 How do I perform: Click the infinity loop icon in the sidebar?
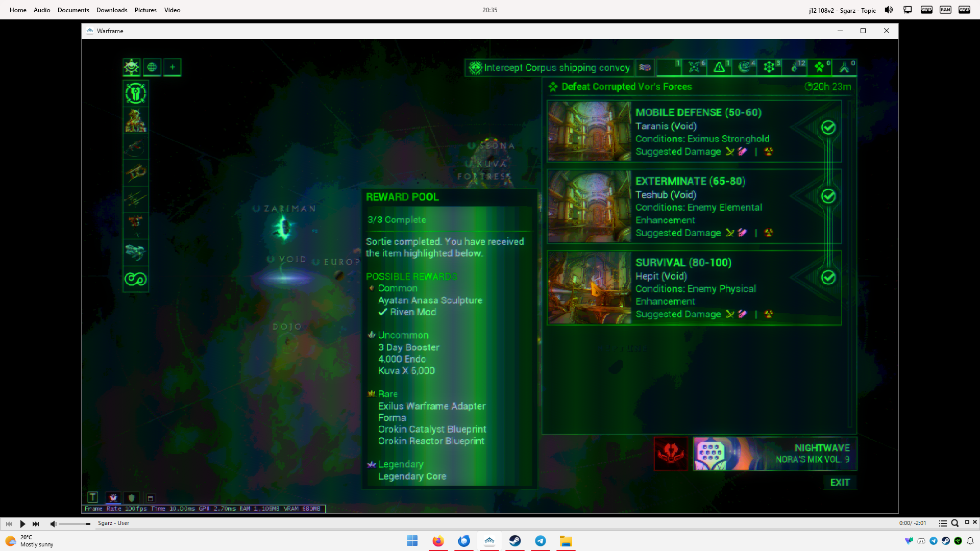pyautogui.click(x=136, y=279)
